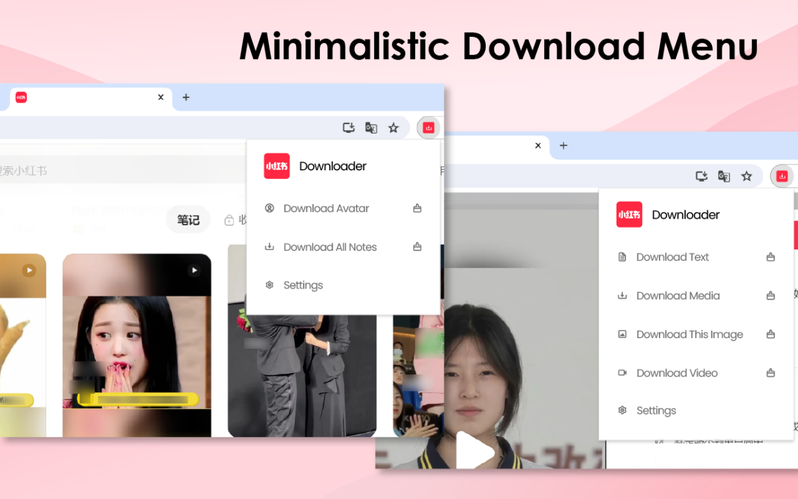Image resolution: width=798 pixels, height=499 pixels.
Task: Click play badge on the golden note thumbnail
Action: (29, 270)
